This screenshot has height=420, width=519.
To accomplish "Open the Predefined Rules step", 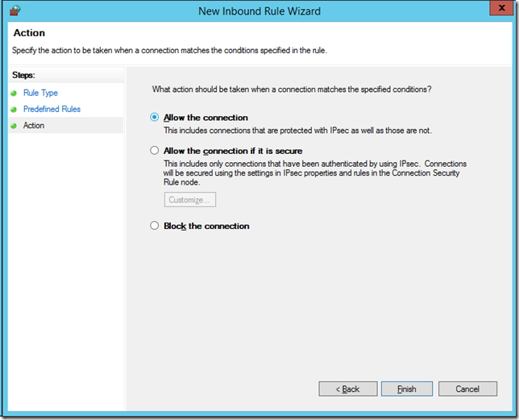I will pos(52,110).
